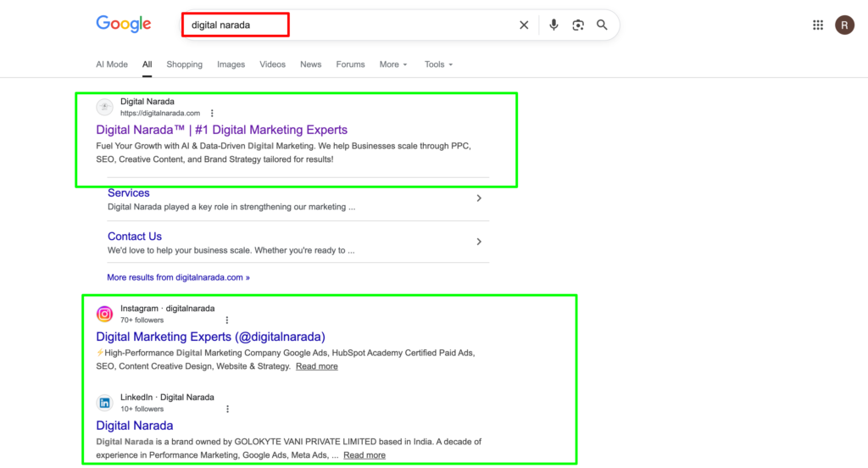
Task: Expand the More search filters dropdown
Action: pos(393,64)
